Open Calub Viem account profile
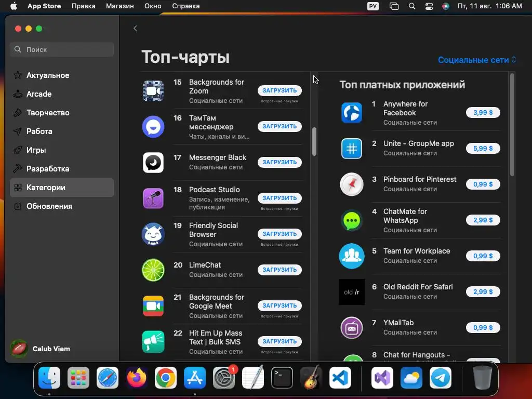Viewport: 532px width, 399px height. tap(41, 349)
